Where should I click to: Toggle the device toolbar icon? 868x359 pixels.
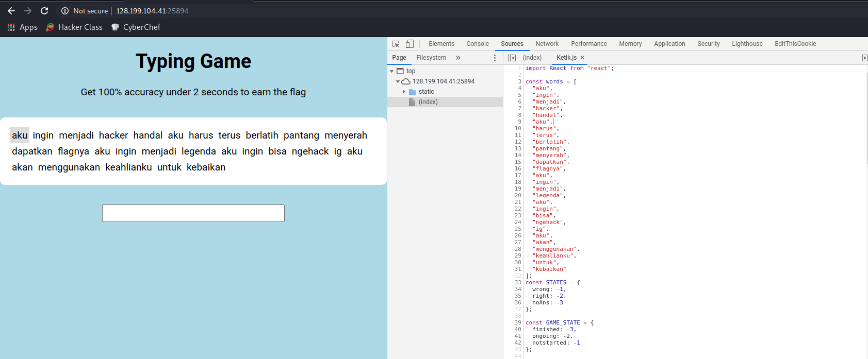[410, 44]
